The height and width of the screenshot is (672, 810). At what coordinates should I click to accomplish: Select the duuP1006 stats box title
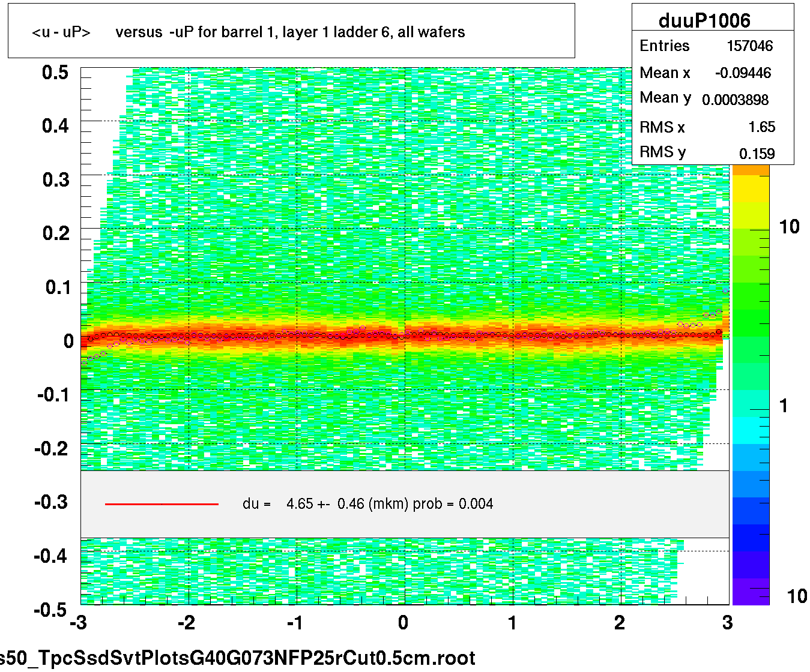pos(704,20)
